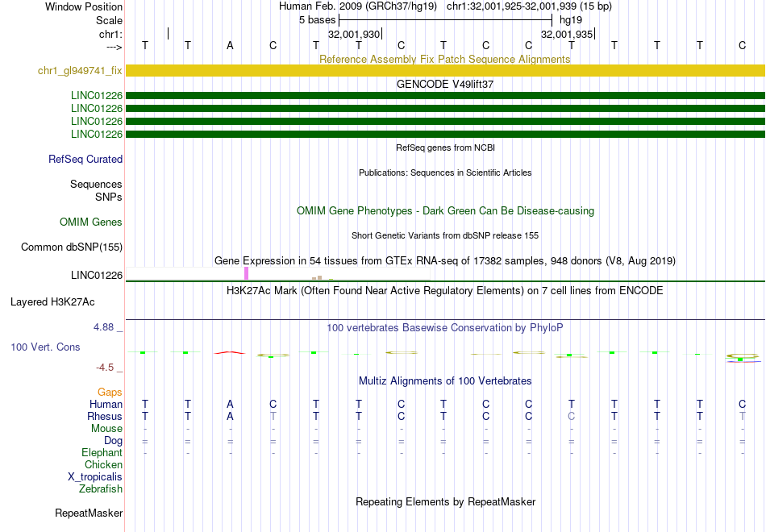Click the chr1:32,001,925-32,001,939 (15 bp) header text
Image resolution: width=766 pixels, height=532 pixels.
[x=529, y=6]
